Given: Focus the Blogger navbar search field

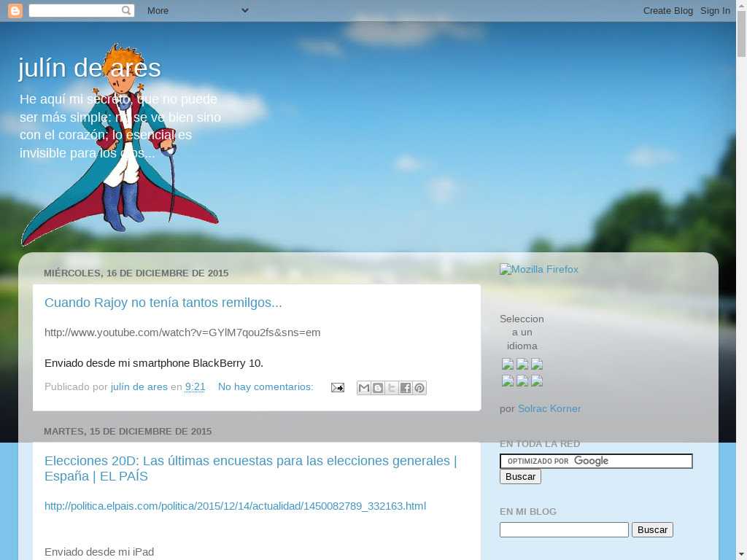Looking at the screenshot, I should pyautogui.click(x=75, y=10).
